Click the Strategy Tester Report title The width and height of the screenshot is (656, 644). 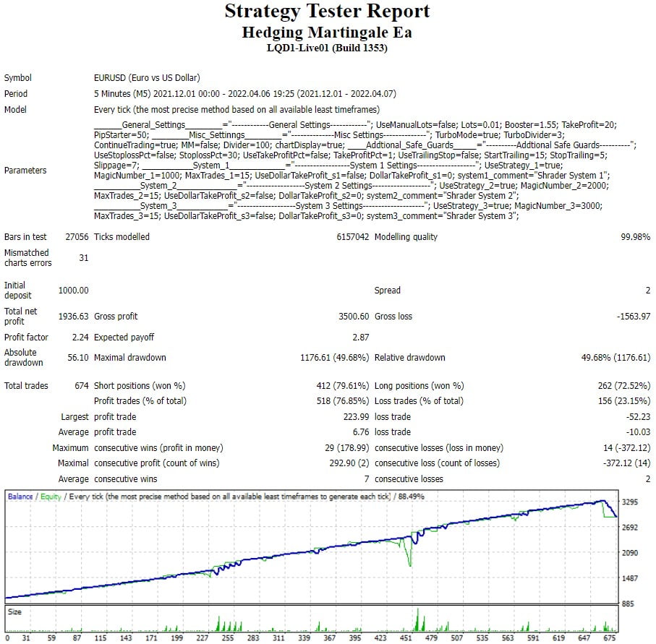[327, 12]
